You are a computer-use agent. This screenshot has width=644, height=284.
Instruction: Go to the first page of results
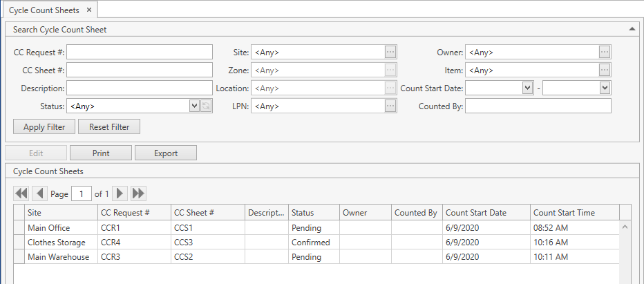click(21, 194)
